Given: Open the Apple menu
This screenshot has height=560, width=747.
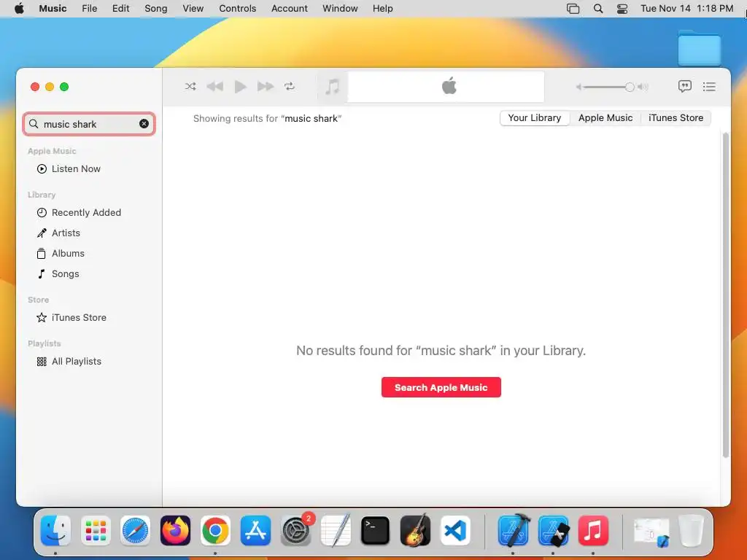Looking at the screenshot, I should click(x=19, y=9).
